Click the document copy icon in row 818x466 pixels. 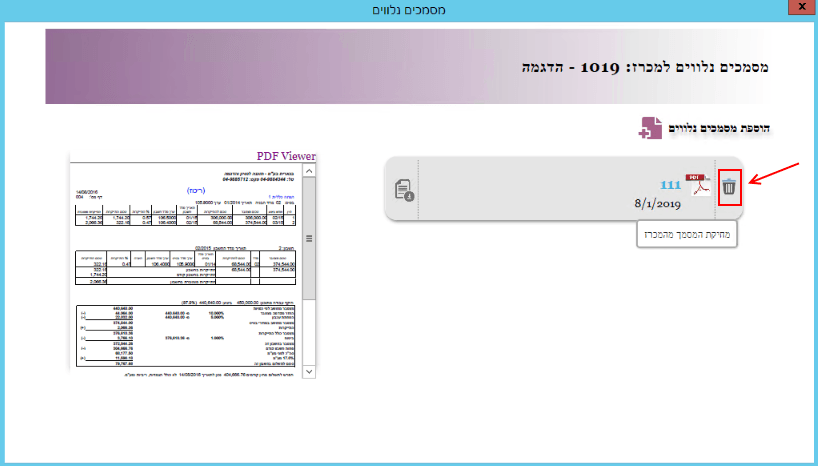[x=404, y=188]
